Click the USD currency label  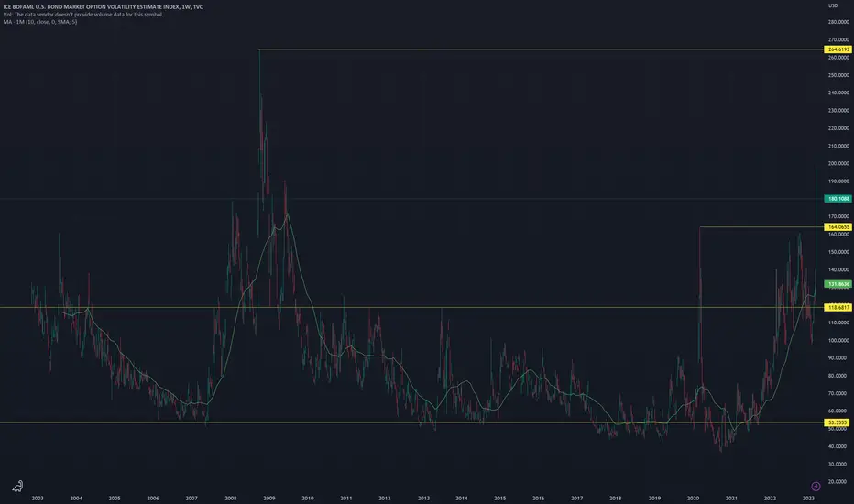point(833,5)
